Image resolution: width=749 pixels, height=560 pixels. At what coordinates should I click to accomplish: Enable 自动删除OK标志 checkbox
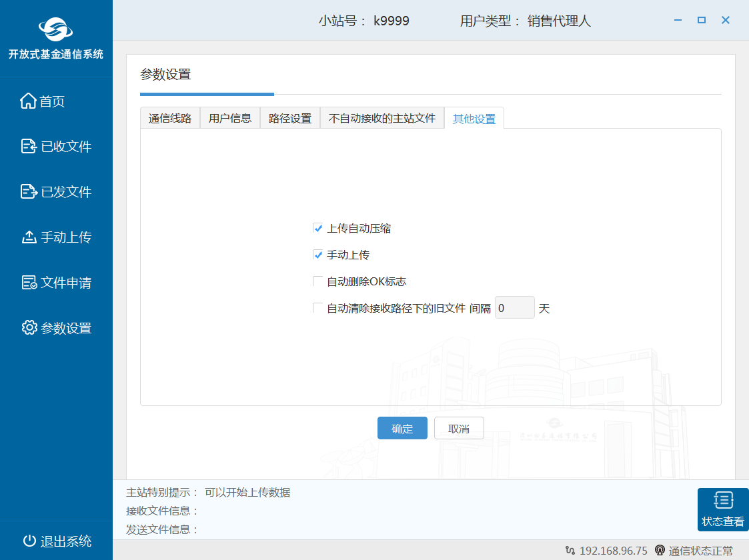(x=317, y=281)
